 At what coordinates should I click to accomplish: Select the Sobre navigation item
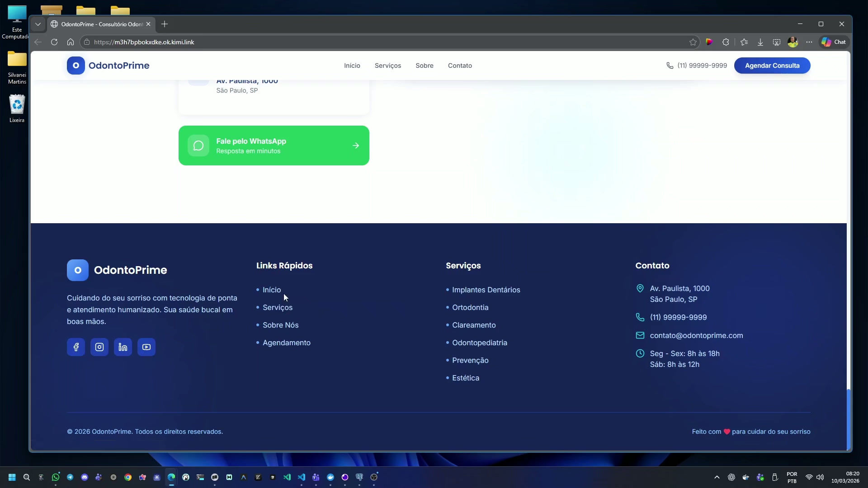(424, 66)
